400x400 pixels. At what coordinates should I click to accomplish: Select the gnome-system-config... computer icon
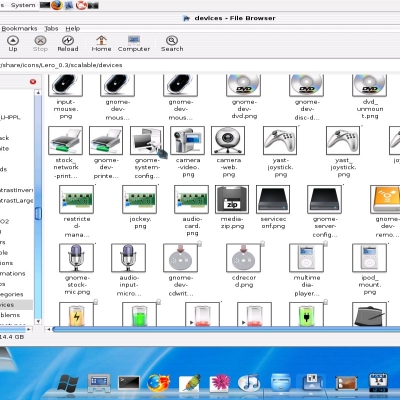[147, 141]
